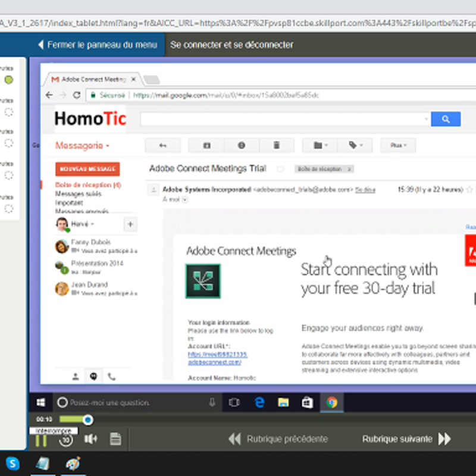Click the Se désabonner link beside sender
This screenshot has width=476, height=476.
click(365, 190)
